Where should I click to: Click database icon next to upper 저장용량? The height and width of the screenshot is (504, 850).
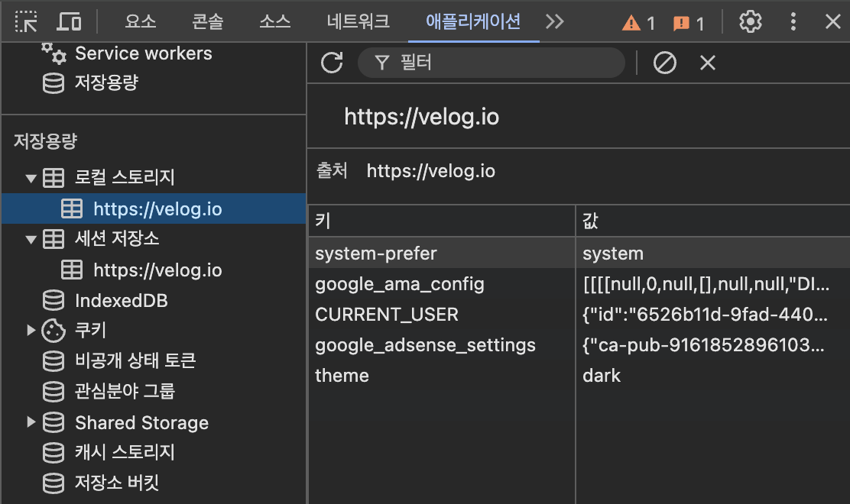54,83
